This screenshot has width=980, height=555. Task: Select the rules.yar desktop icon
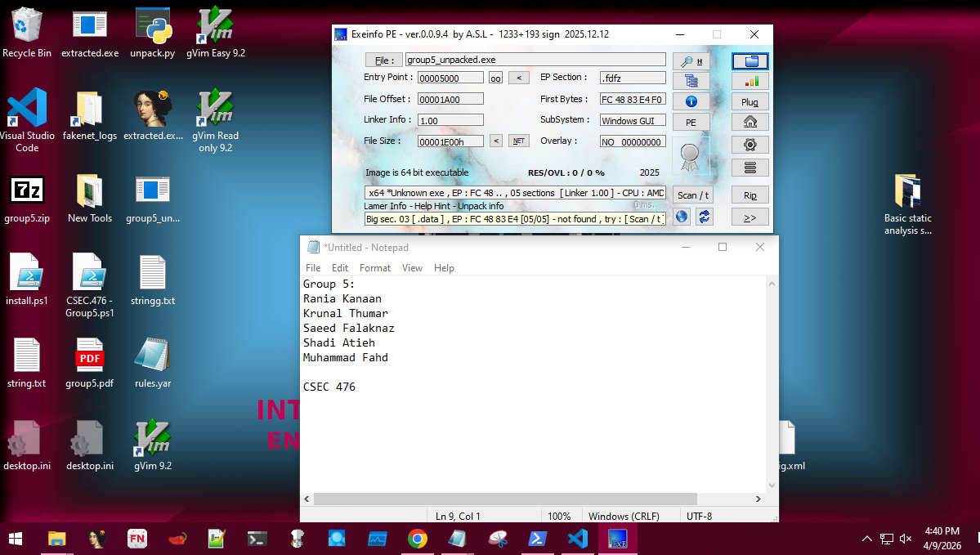point(153,362)
